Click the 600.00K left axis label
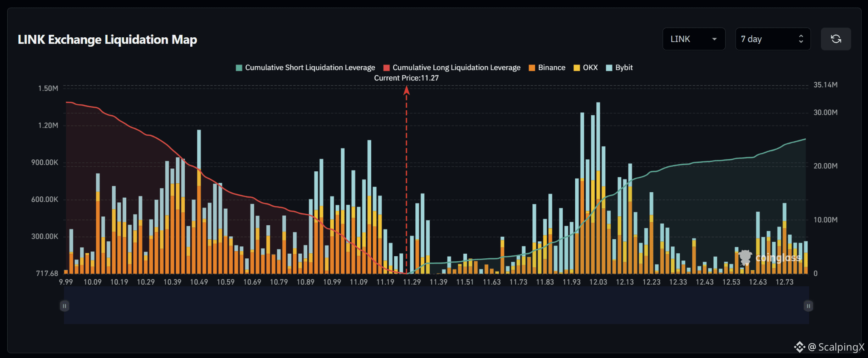This screenshot has height=358, width=868. click(x=45, y=199)
